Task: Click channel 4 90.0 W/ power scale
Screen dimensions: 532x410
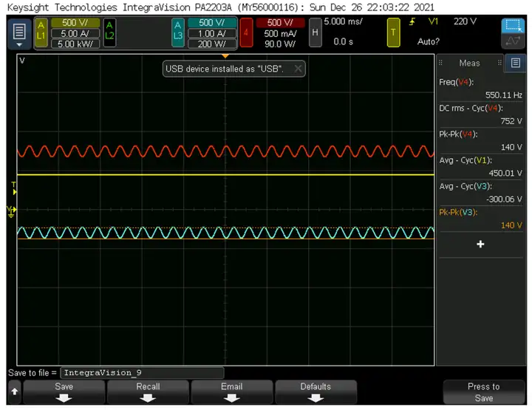Action: [x=280, y=44]
